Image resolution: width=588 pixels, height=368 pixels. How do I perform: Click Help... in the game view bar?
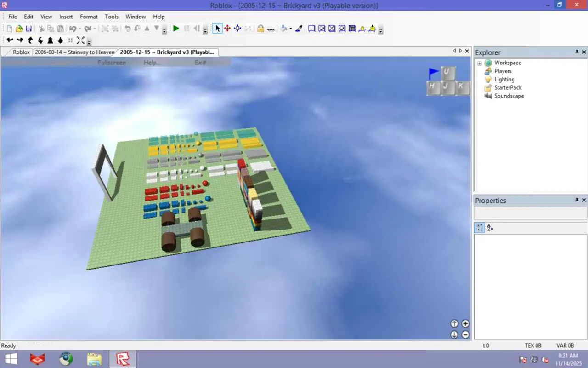tap(152, 62)
